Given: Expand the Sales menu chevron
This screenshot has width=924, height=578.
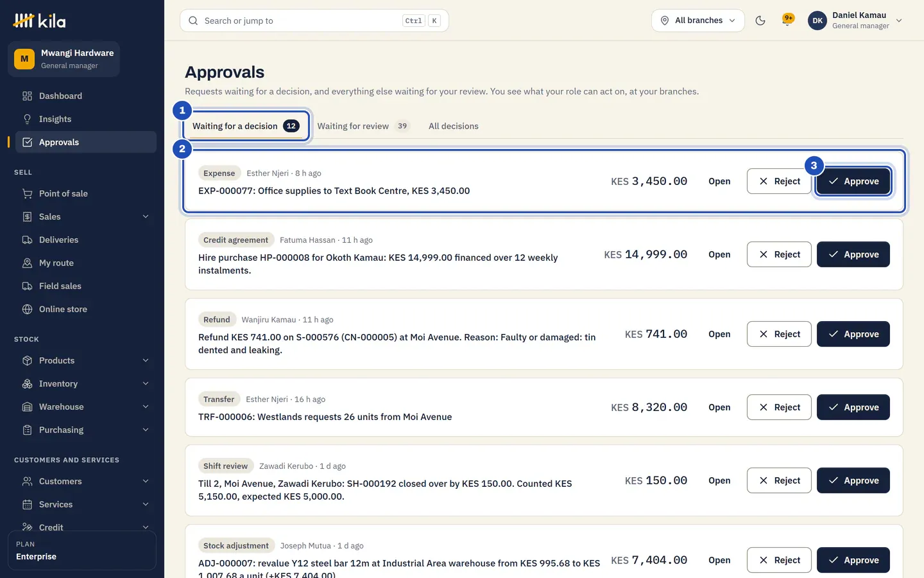Looking at the screenshot, I should coord(146,216).
